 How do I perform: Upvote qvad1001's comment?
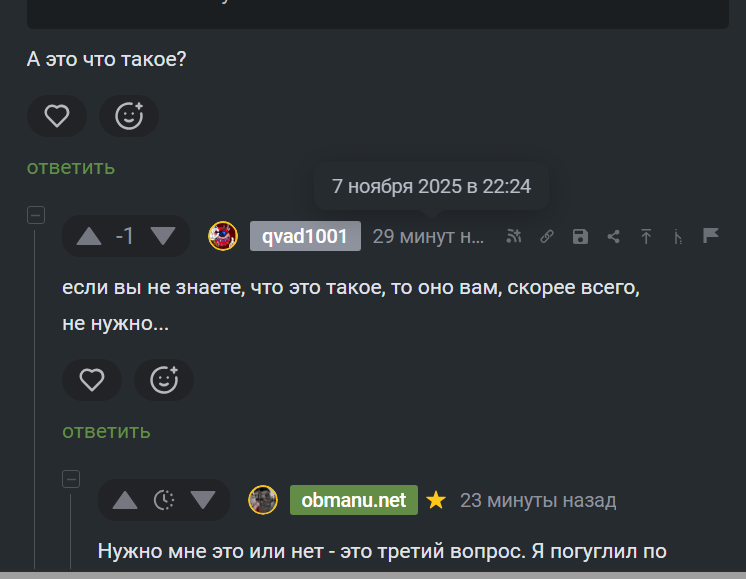coord(89,236)
